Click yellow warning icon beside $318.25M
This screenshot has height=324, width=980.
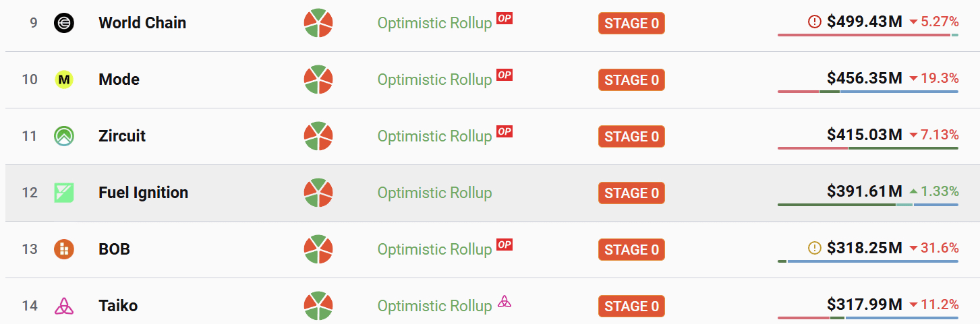[x=815, y=249]
